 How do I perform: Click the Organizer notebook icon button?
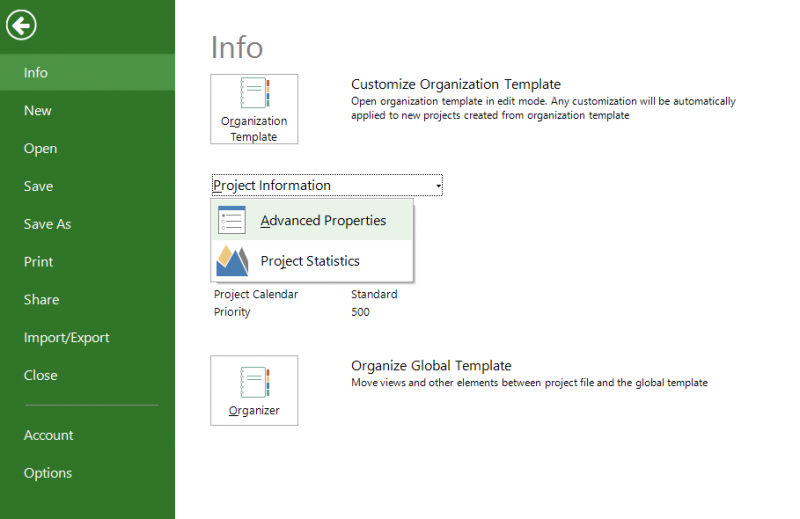point(254,390)
